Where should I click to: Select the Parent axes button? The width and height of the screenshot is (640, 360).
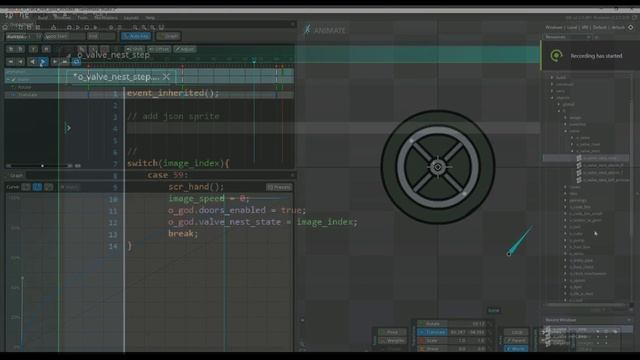pos(516,340)
